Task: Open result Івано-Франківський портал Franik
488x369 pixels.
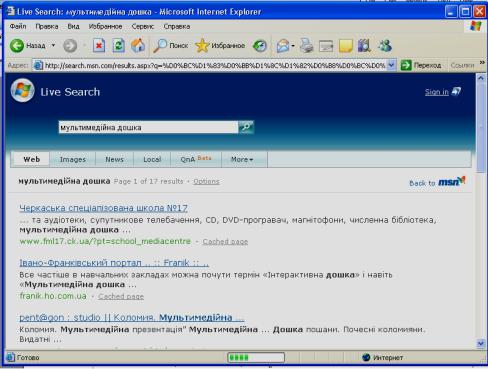Action: point(114,263)
